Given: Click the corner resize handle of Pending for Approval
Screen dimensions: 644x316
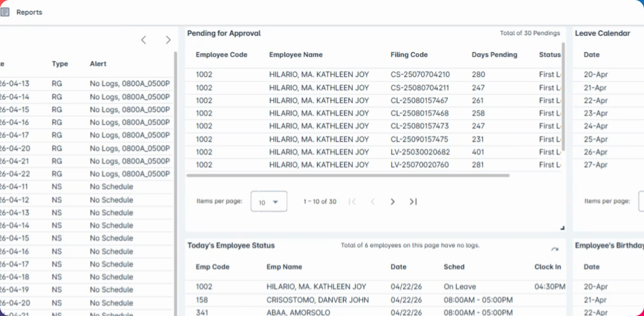Looking at the screenshot, I should click(562, 228).
